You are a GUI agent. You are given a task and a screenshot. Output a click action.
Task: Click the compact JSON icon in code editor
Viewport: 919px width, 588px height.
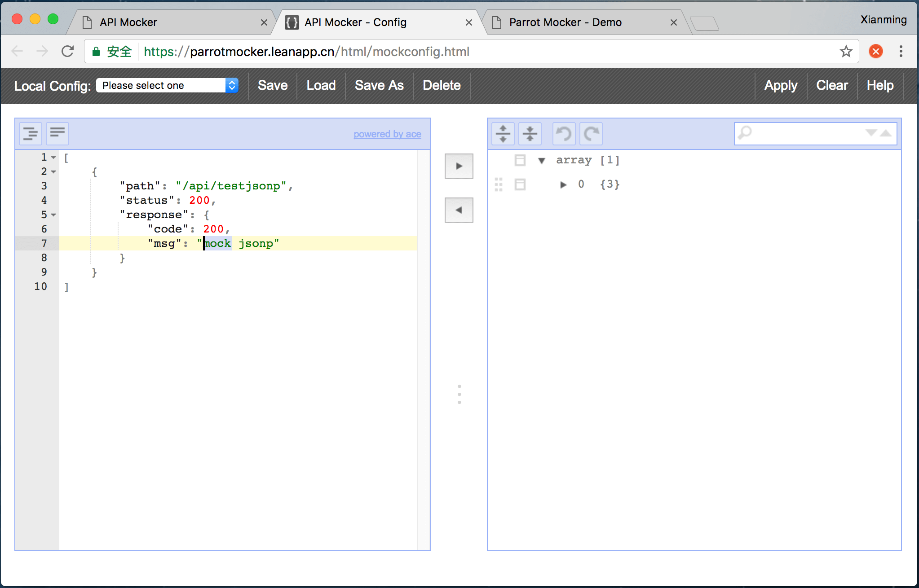(x=57, y=134)
